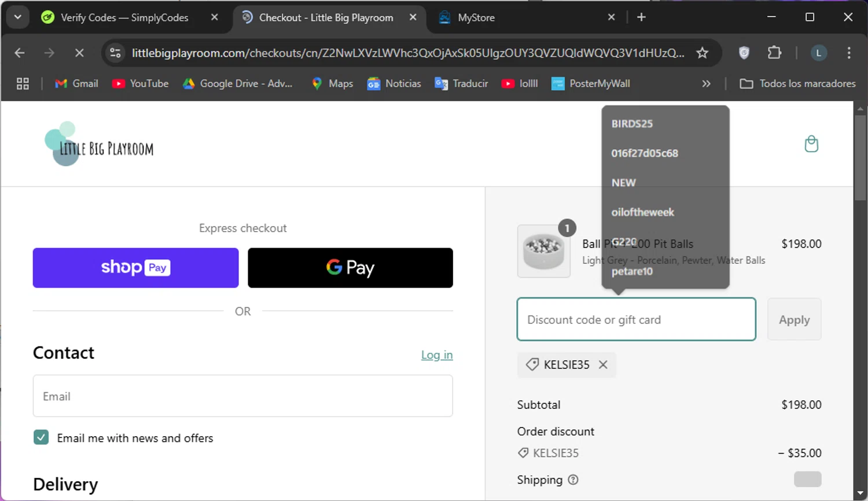Click the Log in link
Screen dimensions: 868x501
click(437, 355)
